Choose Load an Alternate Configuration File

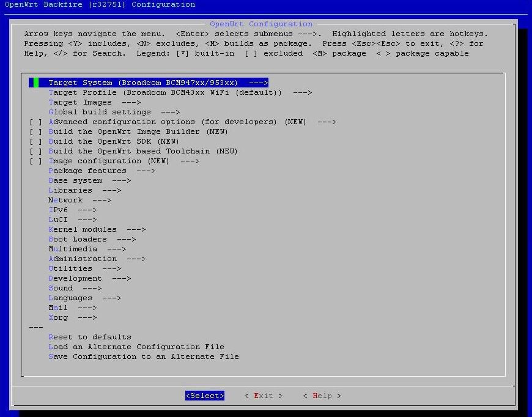coord(136,347)
